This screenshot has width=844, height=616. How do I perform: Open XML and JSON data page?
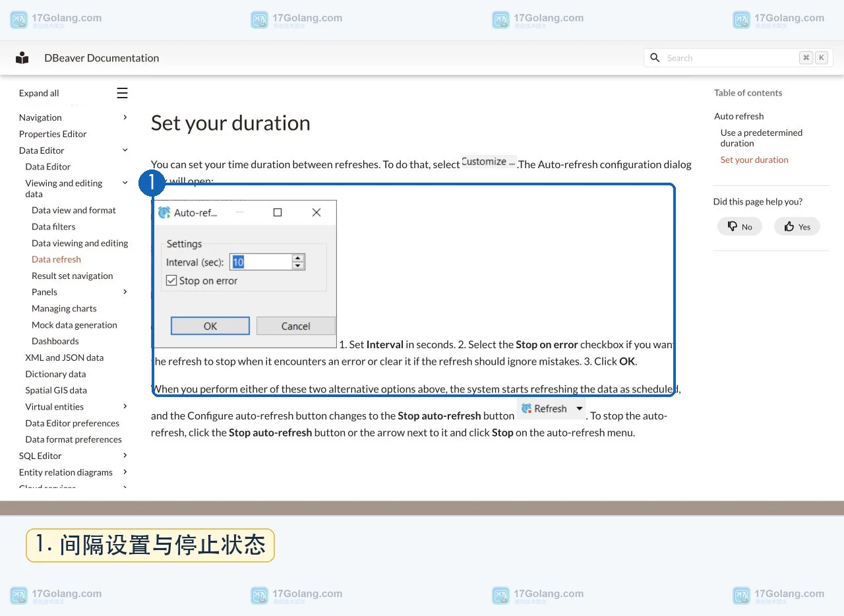[x=65, y=357]
